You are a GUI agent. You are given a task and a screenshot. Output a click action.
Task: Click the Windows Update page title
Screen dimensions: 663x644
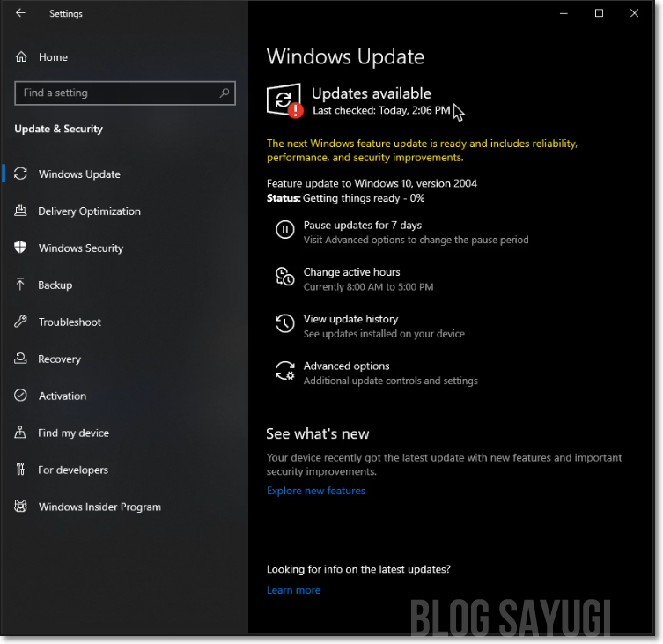345,56
